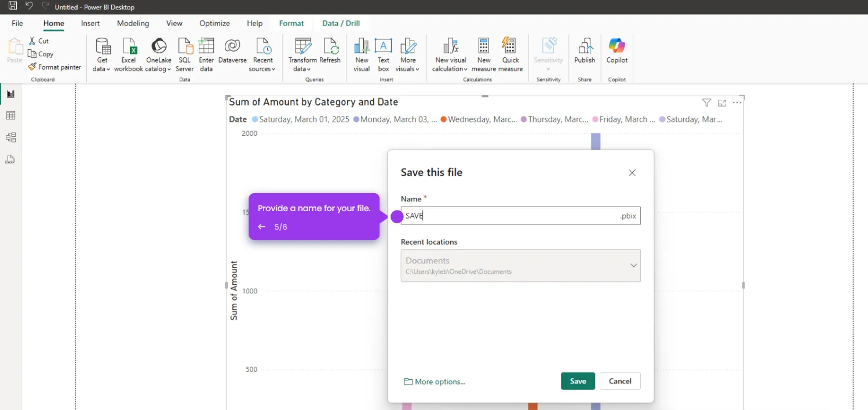Click the chart title Sum of Amount by Category and Date
This screenshot has width=868, height=410.
point(313,102)
